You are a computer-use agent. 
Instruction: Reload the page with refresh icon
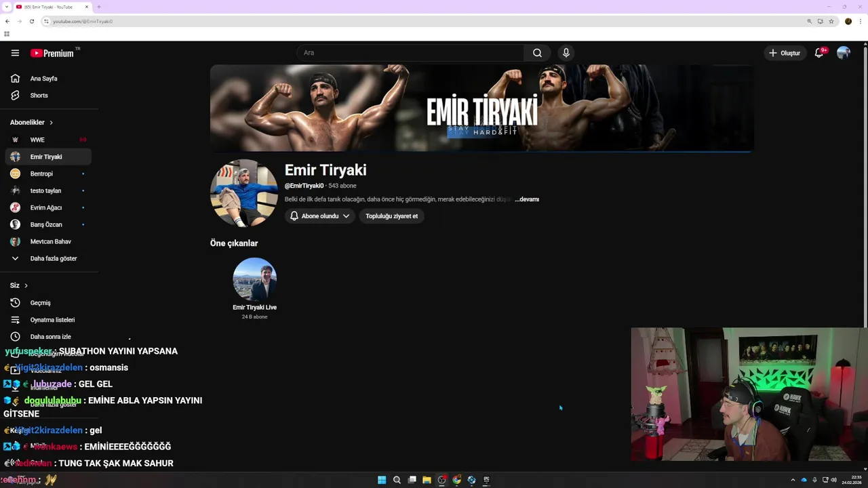[x=31, y=21]
